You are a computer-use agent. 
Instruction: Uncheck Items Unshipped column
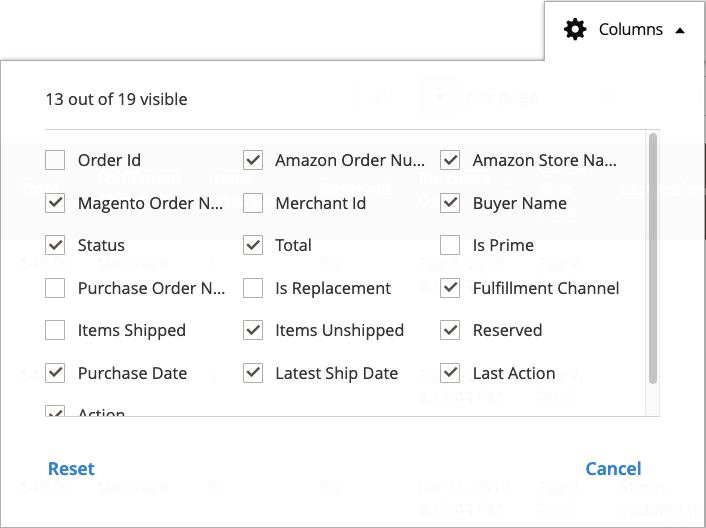tap(253, 330)
